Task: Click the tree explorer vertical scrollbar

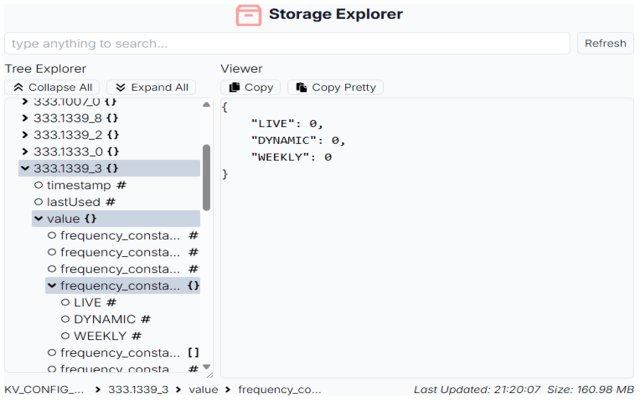Action: pos(207,180)
